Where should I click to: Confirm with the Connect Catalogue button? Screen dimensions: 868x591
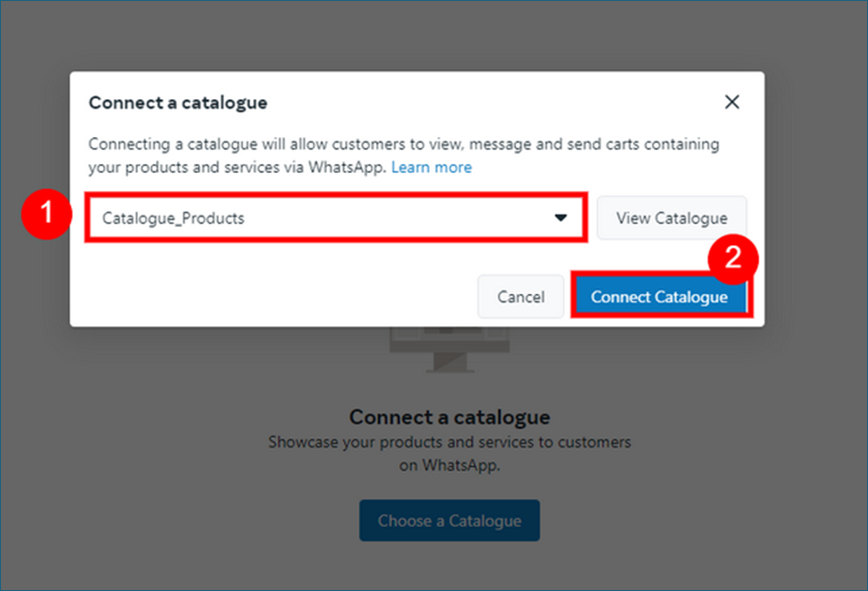coord(659,296)
